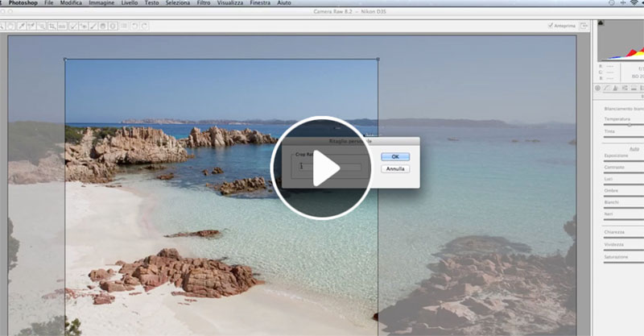The width and height of the screenshot is (644, 336).
Task: Toggle the Anteprima preview checkbox
Action: 551,26
